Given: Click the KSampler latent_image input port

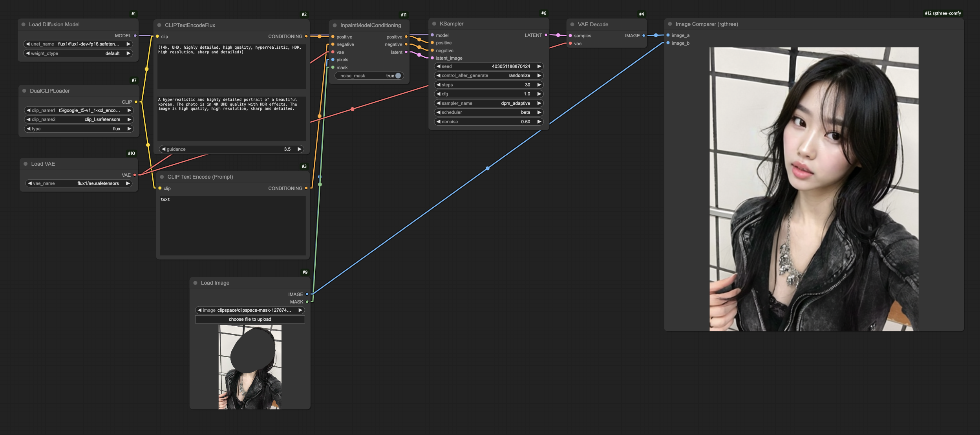Looking at the screenshot, I should point(432,58).
